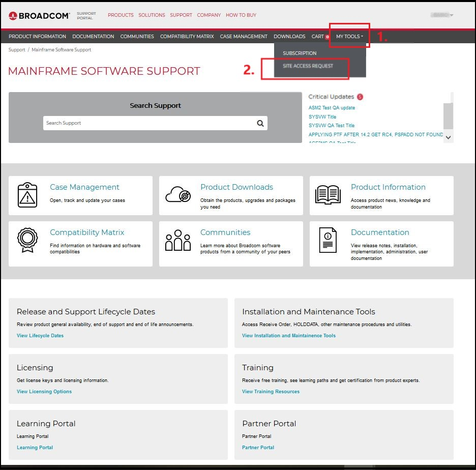This screenshot has width=476, height=470.
Task: Open the account dropdown in top right
Action: click(x=440, y=15)
